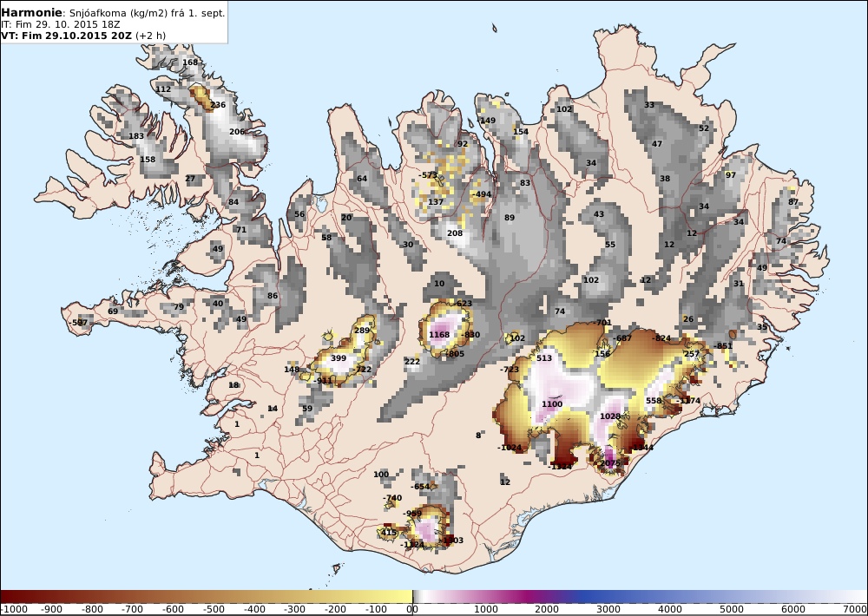
Task: Pick the 183 value label
Action: tap(136, 135)
